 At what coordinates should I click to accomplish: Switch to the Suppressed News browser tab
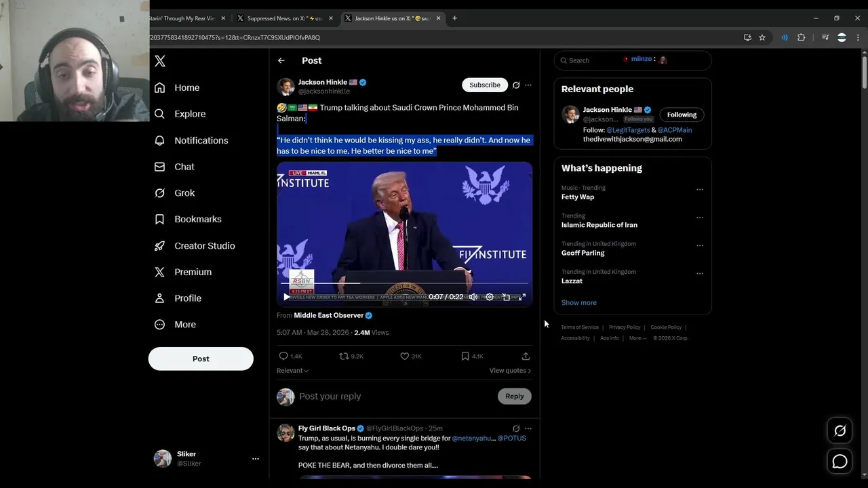pos(284,18)
